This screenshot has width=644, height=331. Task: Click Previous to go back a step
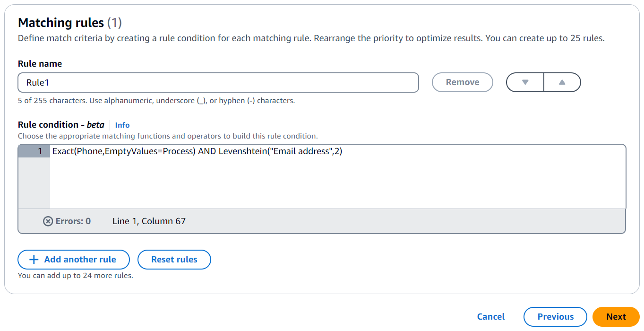click(555, 316)
